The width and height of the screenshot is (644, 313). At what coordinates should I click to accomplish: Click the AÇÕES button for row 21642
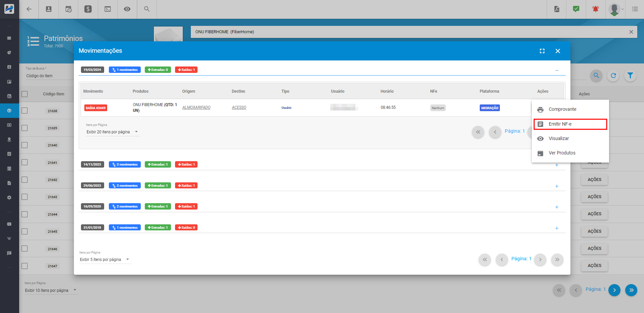(594, 180)
